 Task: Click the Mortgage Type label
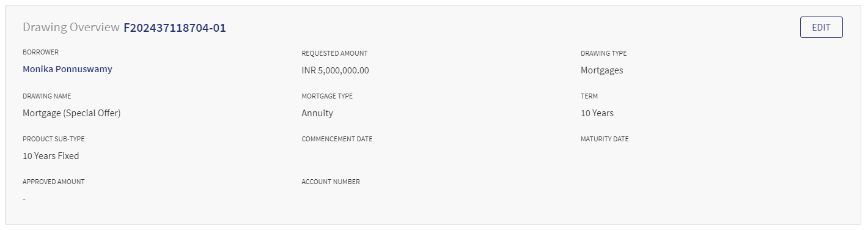pos(327,96)
